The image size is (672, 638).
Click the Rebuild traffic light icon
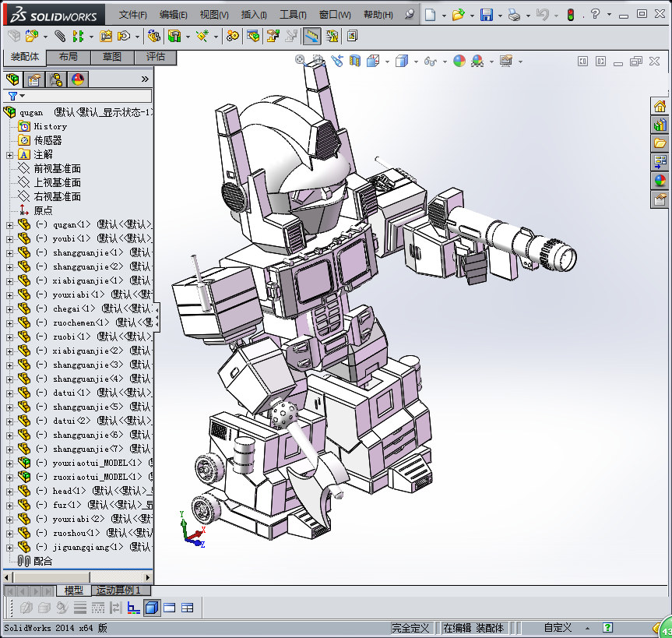tap(571, 15)
